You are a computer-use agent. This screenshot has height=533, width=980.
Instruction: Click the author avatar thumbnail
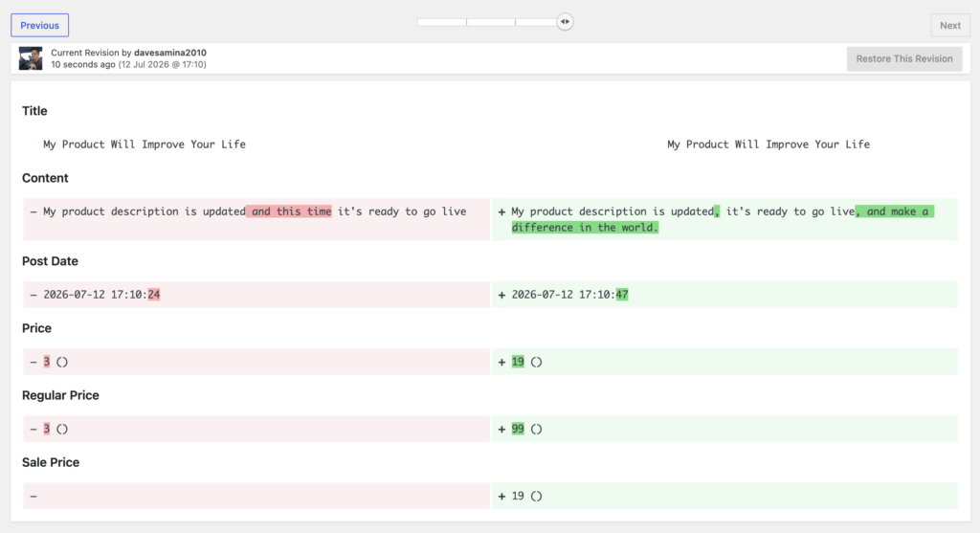point(31,58)
